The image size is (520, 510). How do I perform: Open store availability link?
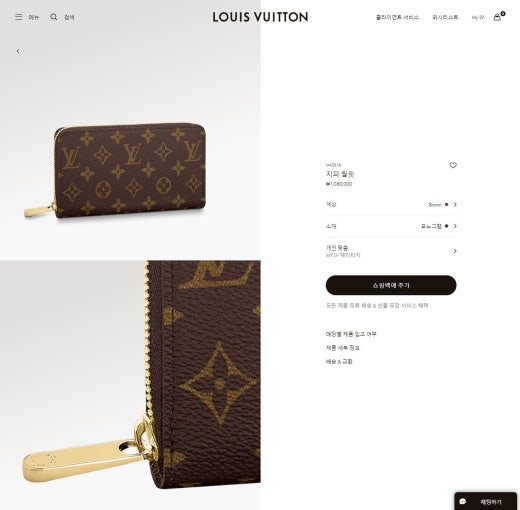pyautogui.click(x=351, y=334)
